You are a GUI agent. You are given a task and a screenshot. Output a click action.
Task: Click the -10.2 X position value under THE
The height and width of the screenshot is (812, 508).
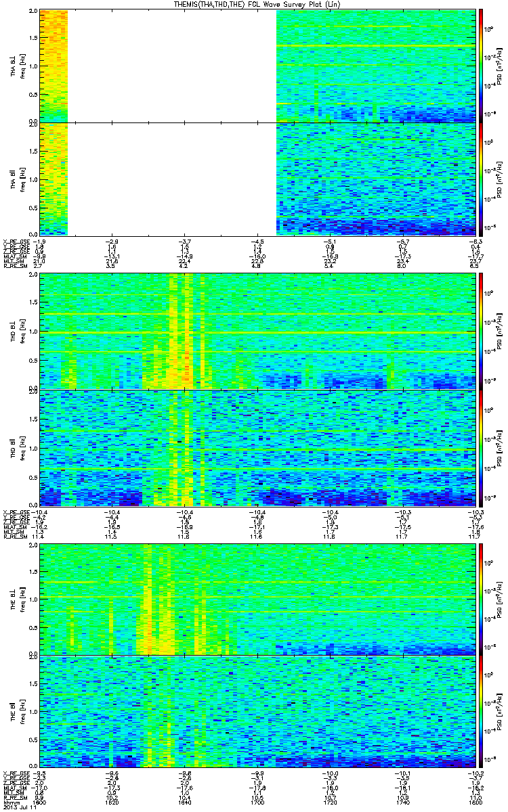coord(474,773)
